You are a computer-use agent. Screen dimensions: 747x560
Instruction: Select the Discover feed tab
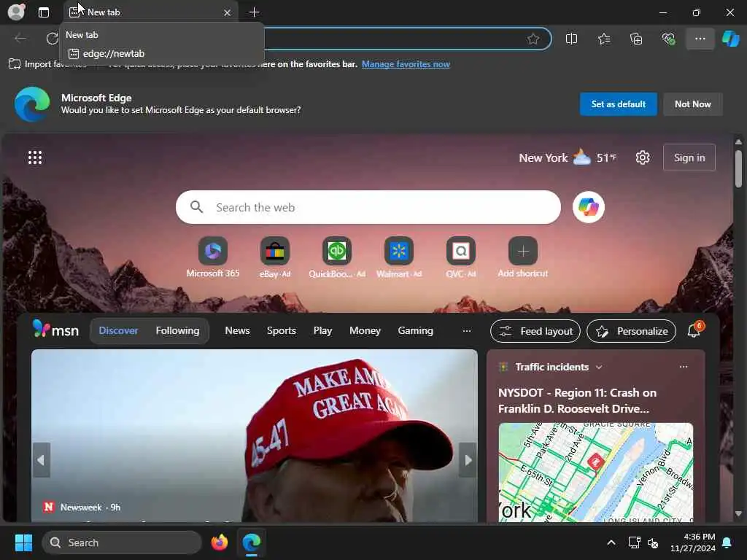point(118,330)
